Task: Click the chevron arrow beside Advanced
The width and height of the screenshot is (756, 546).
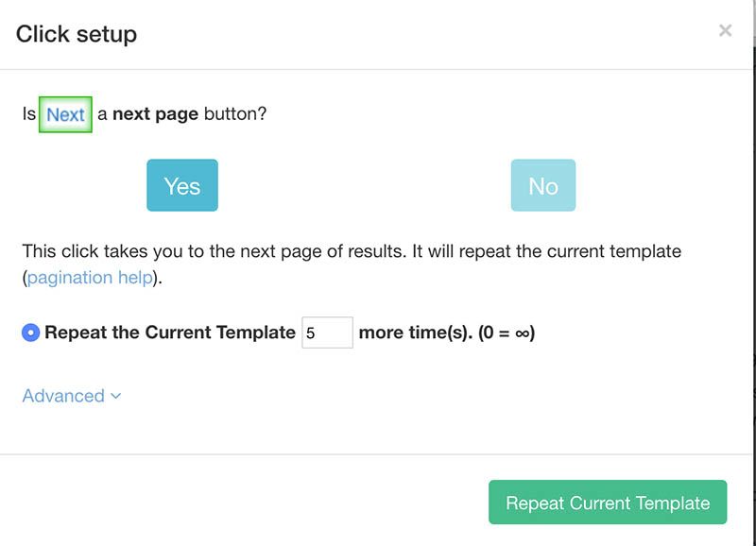Action: (x=115, y=397)
